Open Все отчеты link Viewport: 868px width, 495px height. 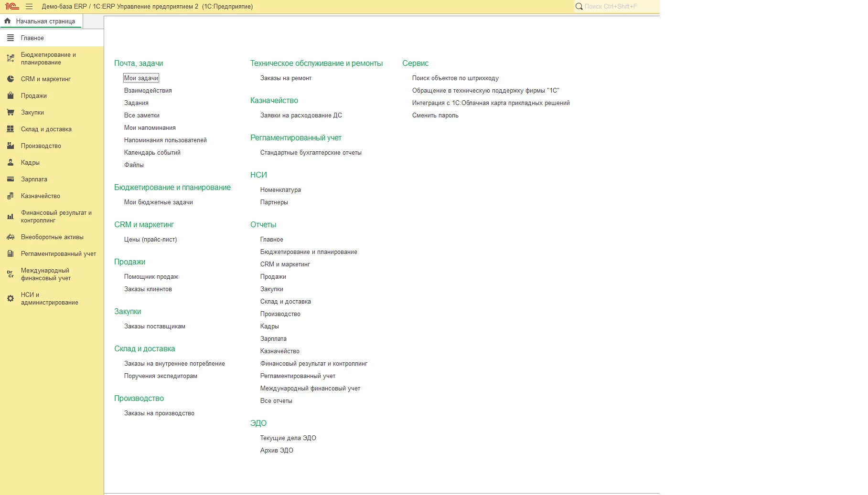(x=276, y=400)
